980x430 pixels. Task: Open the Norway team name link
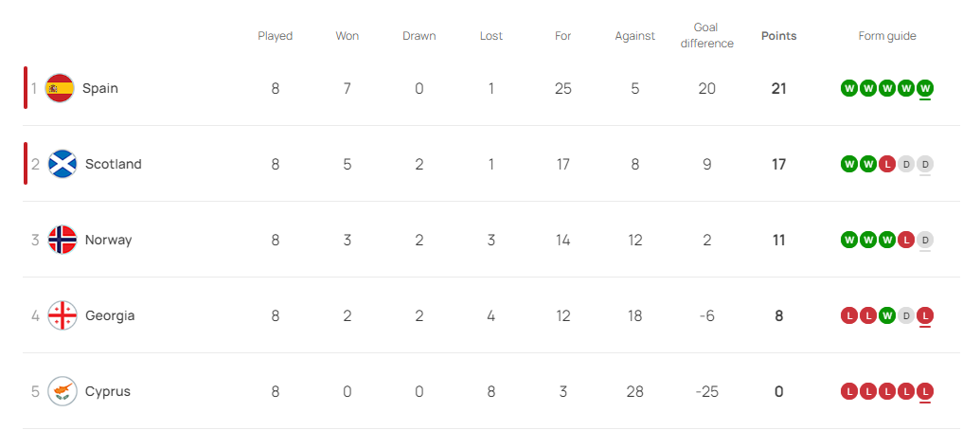tap(108, 240)
